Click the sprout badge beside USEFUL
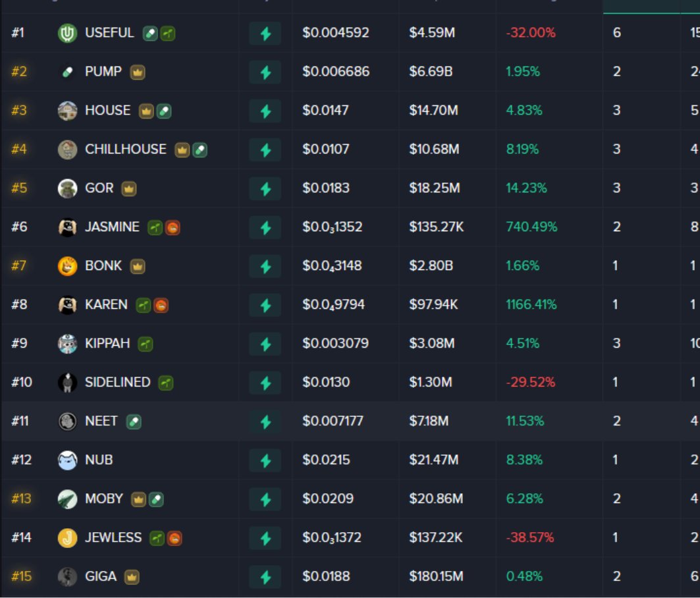The image size is (700, 598). click(168, 34)
